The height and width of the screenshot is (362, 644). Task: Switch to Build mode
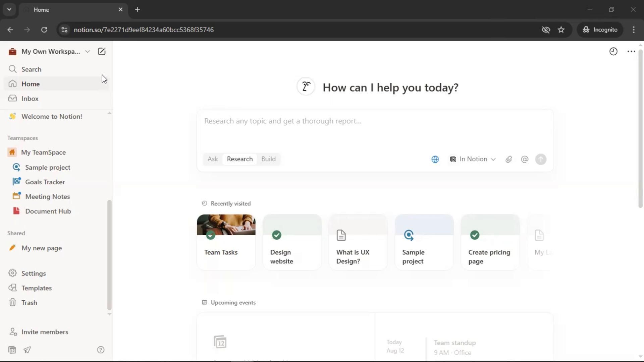coord(268,159)
